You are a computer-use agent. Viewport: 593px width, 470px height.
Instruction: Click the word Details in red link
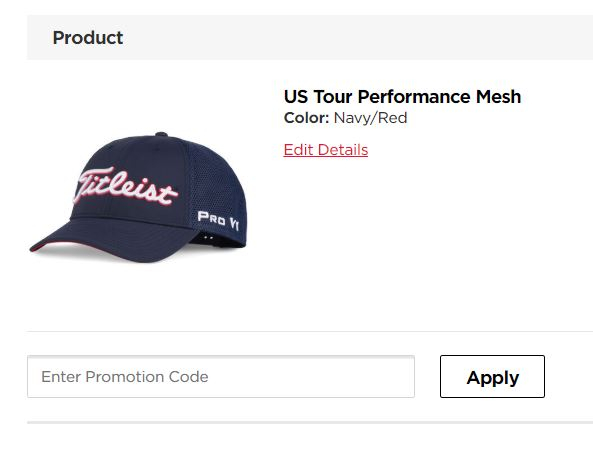(343, 150)
